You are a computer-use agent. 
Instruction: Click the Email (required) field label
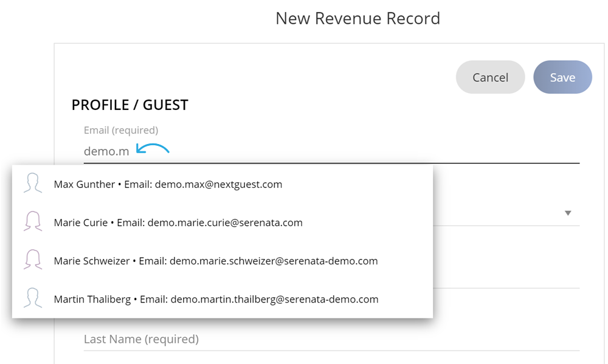121,130
